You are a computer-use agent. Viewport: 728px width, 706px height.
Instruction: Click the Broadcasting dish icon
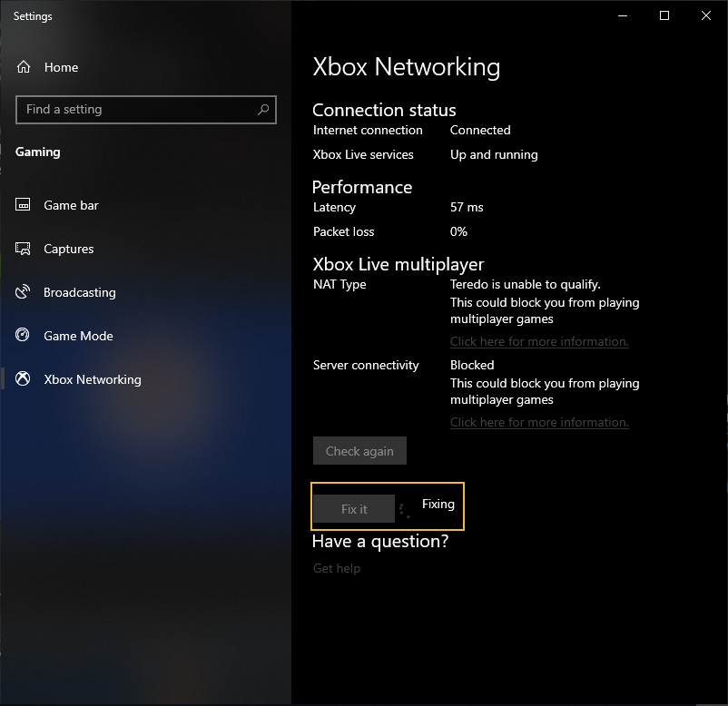(23, 292)
